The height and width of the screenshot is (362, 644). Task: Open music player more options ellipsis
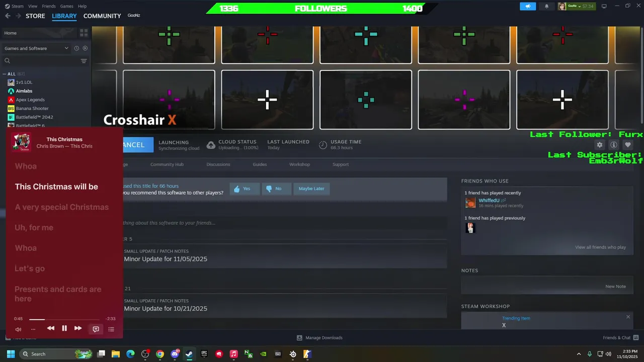33,329
